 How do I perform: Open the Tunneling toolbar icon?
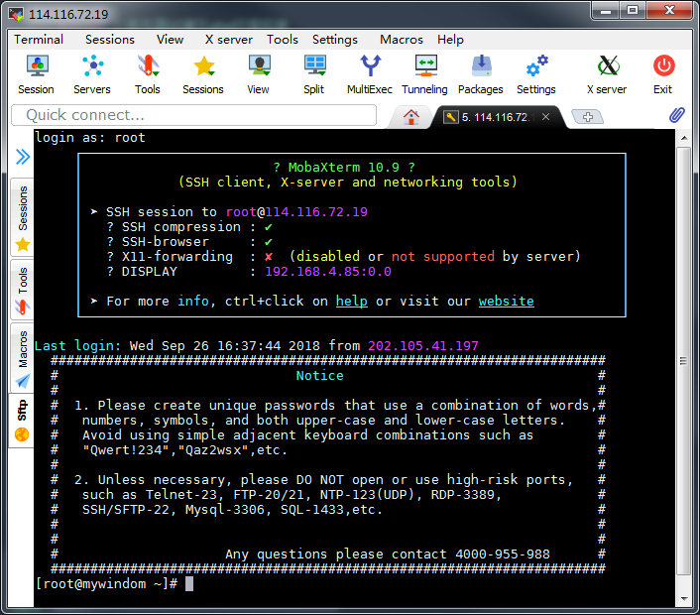click(x=424, y=74)
